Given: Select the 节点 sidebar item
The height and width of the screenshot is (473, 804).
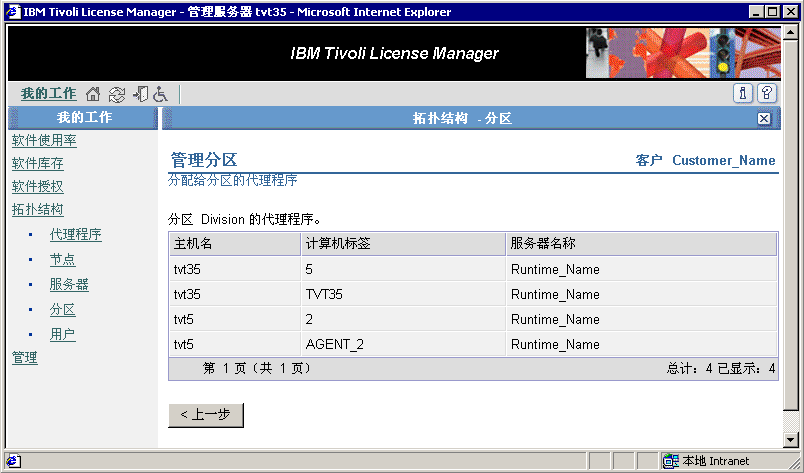Looking at the screenshot, I should click(x=63, y=260).
